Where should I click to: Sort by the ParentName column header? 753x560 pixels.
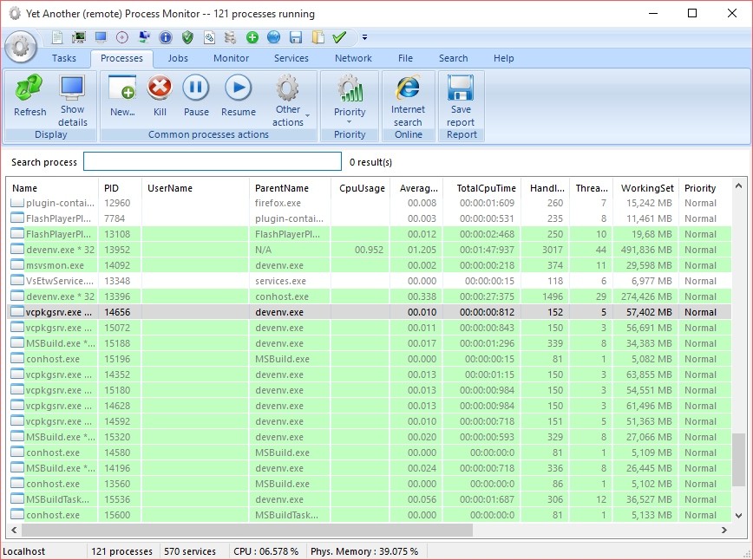pos(290,188)
